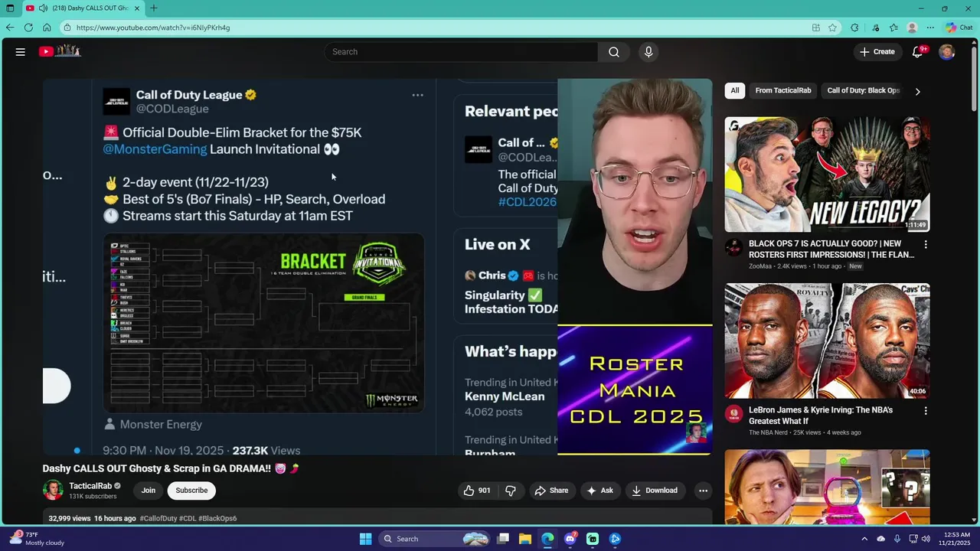Viewport: 980px width, 551px height.
Task: Open the browser extensions puzzle icon
Action: [854, 28]
